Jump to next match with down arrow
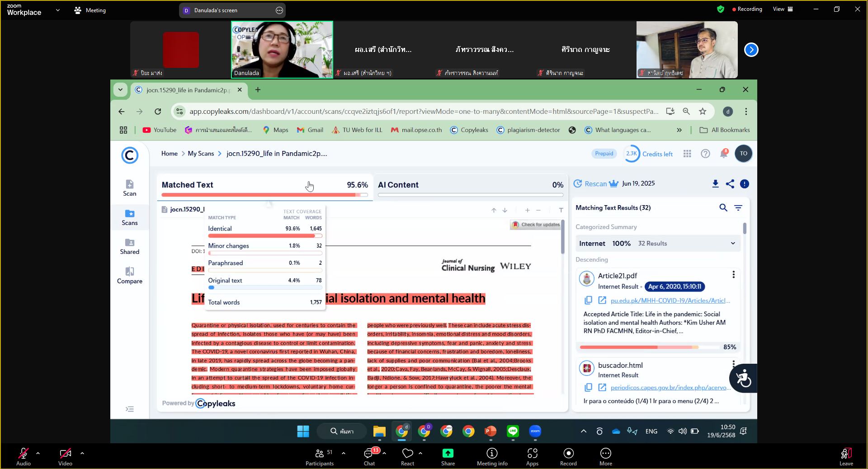This screenshot has width=868, height=469. pos(505,210)
